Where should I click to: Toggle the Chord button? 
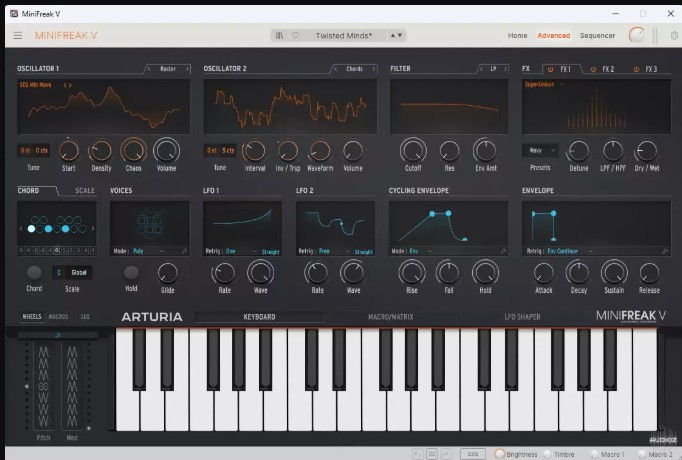(34, 273)
